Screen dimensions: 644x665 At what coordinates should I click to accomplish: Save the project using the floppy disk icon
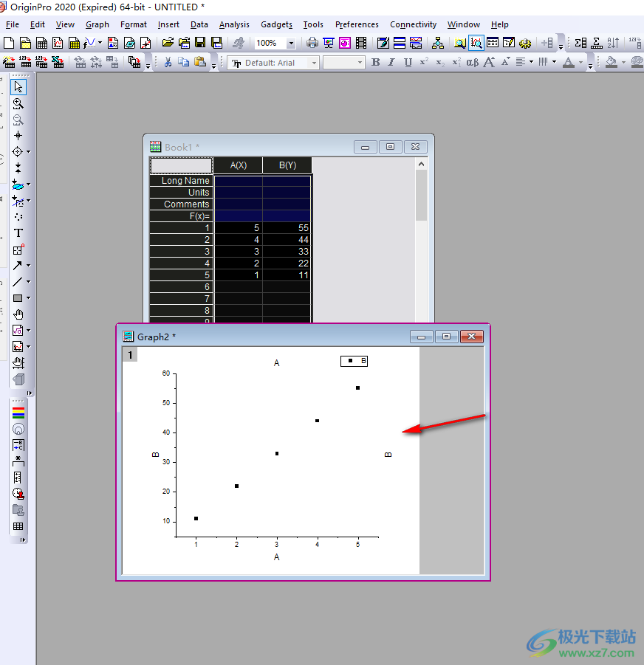point(200,42)
